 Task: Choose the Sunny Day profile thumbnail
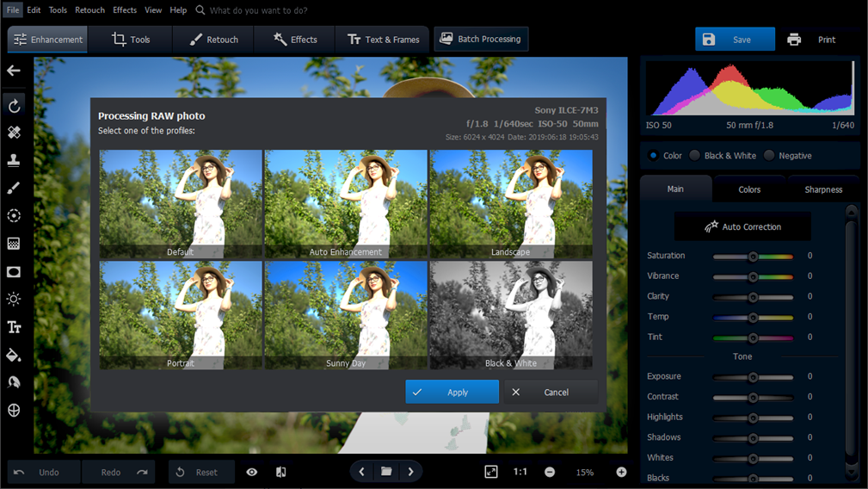click(x=346, y=315)
